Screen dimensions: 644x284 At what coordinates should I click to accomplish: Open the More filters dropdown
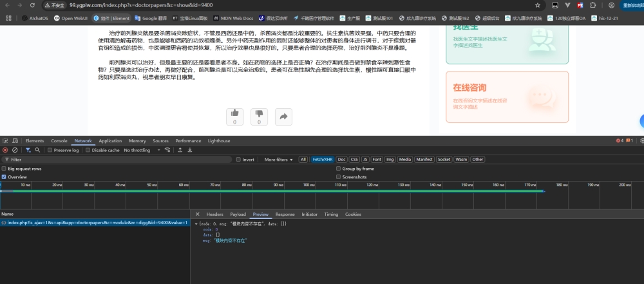point(278,160)
